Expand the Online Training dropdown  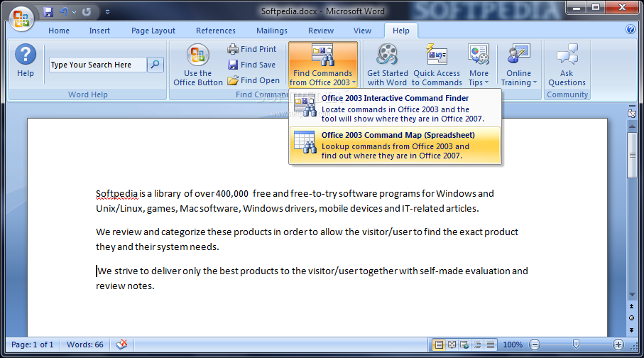click(519, 65)
